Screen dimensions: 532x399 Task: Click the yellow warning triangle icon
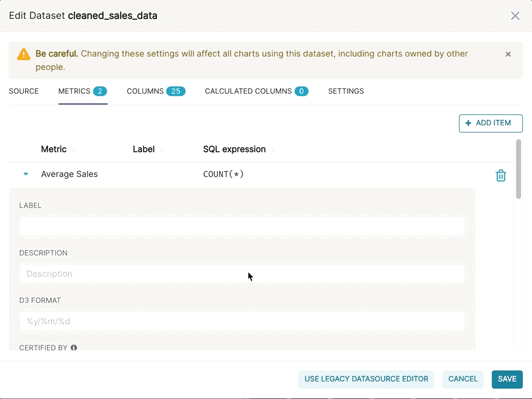[24, 54]
